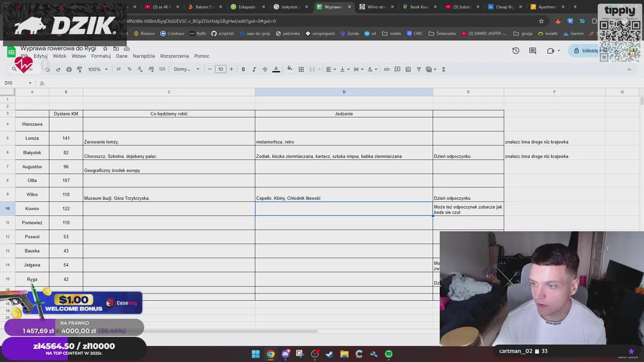
Task: Open version history clock icon
Action: point(516,51)
